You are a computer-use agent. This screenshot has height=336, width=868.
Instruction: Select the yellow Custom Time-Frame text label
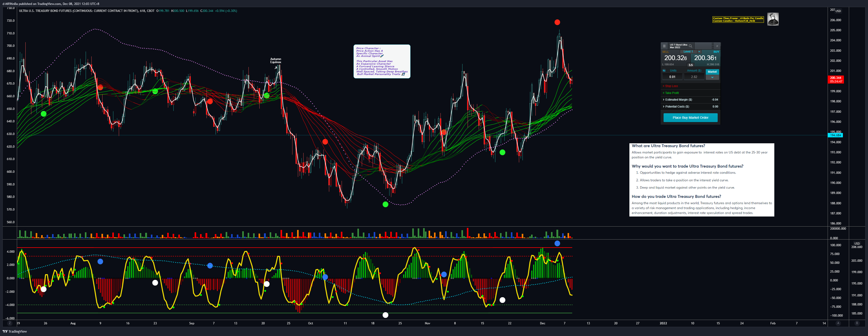[x=738, y=19]
